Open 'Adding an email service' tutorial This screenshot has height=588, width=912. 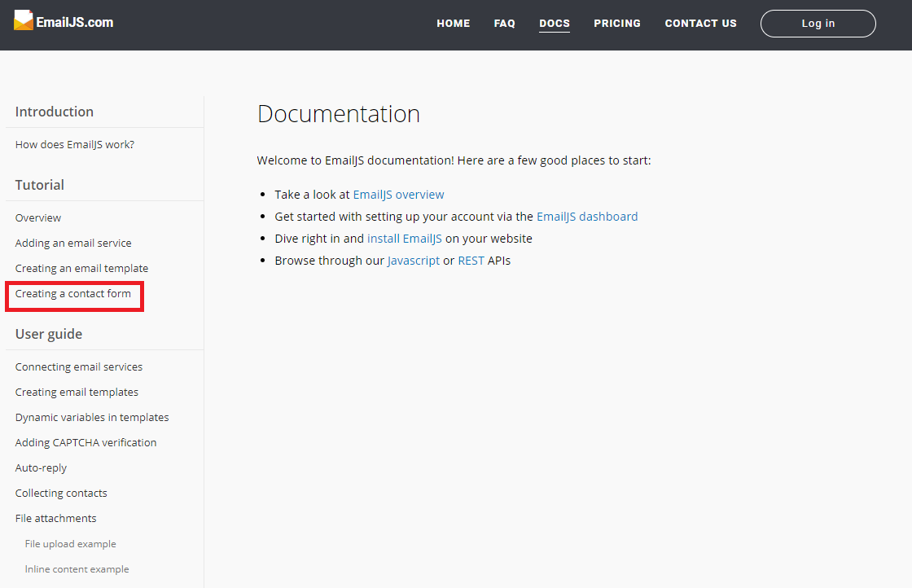pos(73,244)
